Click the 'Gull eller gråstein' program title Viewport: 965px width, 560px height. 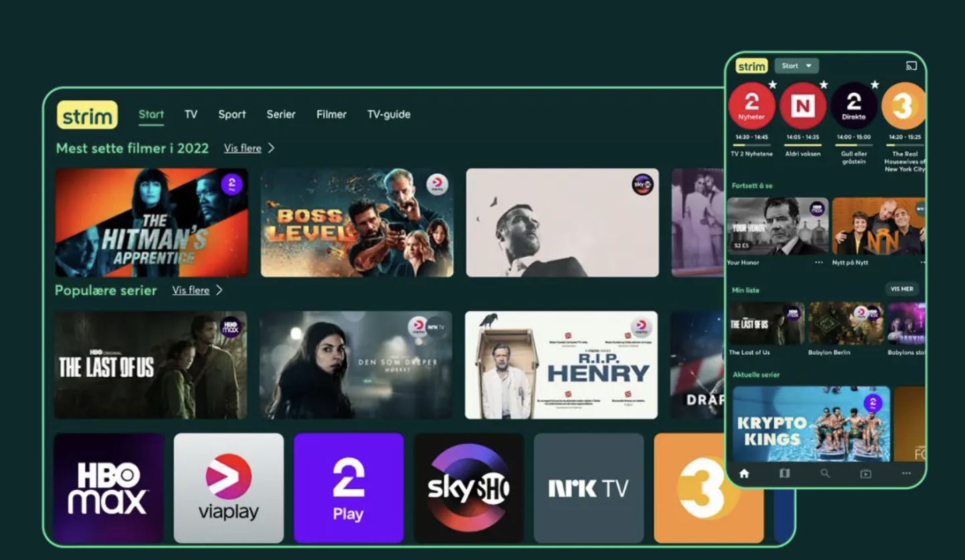(x=854, y=158)
